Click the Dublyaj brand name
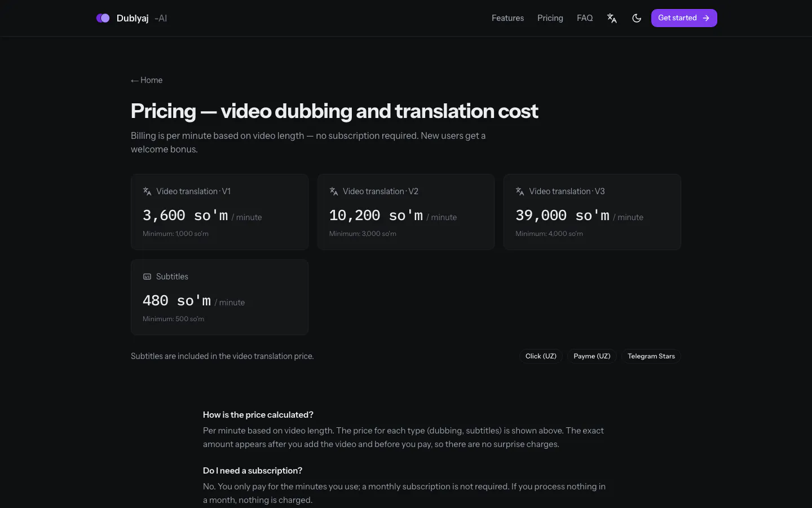 [x=133, y=18]
